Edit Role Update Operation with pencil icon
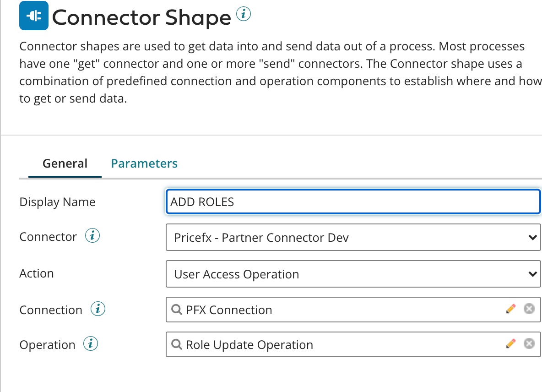This screenshot has height=392, width=542. [x=510, y=344]
